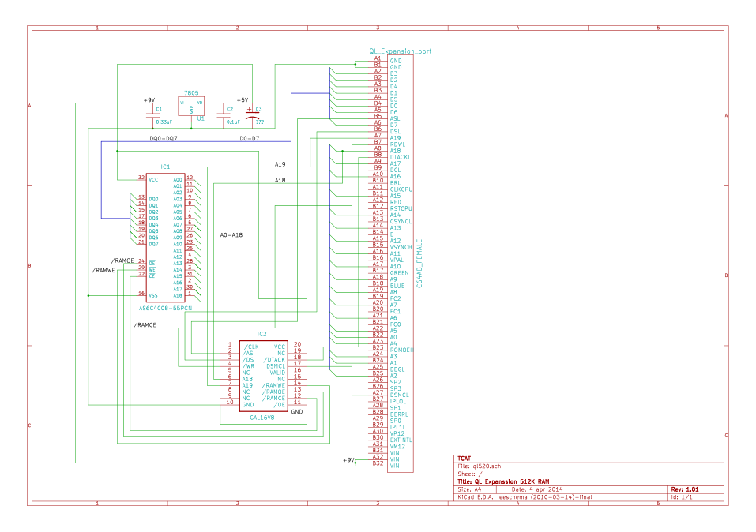The image size is (756, 532).
Task: Select the A0-A18 address bus label
Action: [x=231, y=234]
